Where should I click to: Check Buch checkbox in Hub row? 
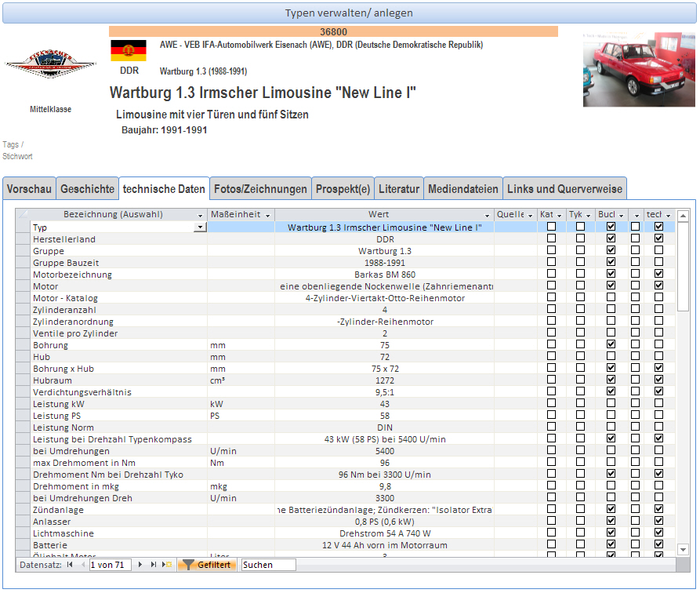[611, 355]
